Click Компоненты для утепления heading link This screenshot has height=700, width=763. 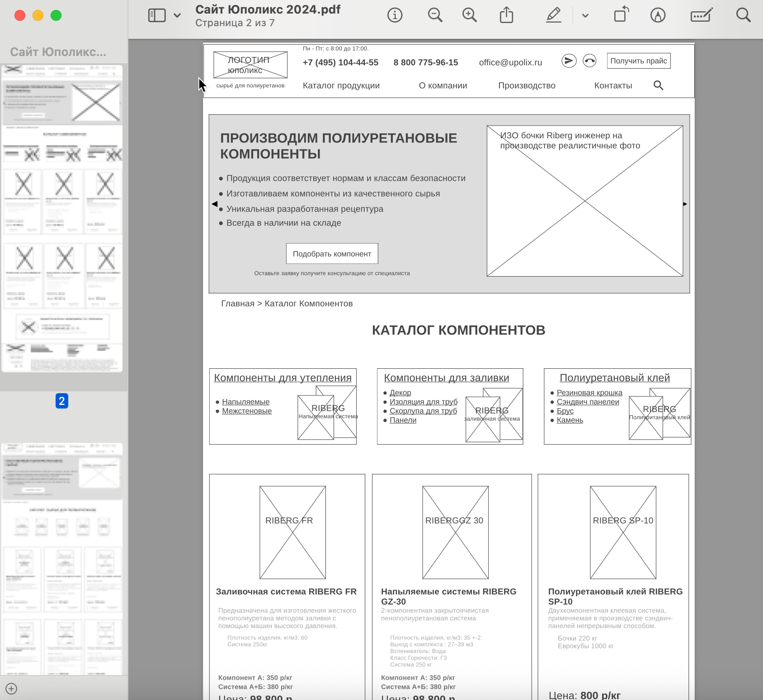pyautogui.click(x=283, y=378)
